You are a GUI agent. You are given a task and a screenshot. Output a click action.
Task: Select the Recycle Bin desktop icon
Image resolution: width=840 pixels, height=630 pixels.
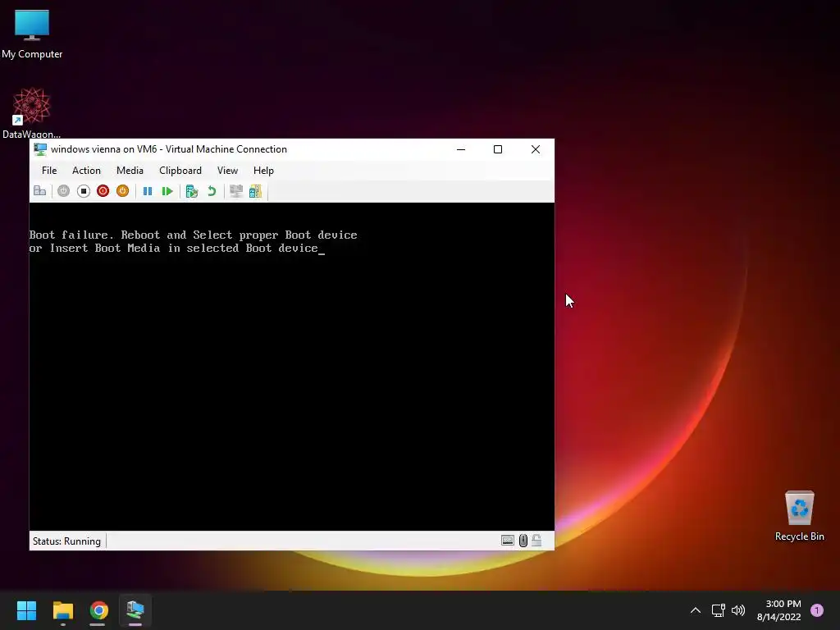coord(799,516)
